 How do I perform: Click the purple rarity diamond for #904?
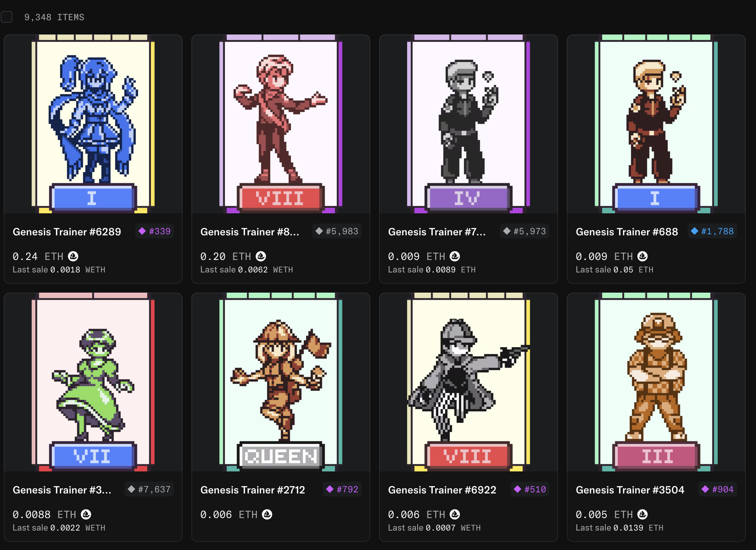click(705, 489)
